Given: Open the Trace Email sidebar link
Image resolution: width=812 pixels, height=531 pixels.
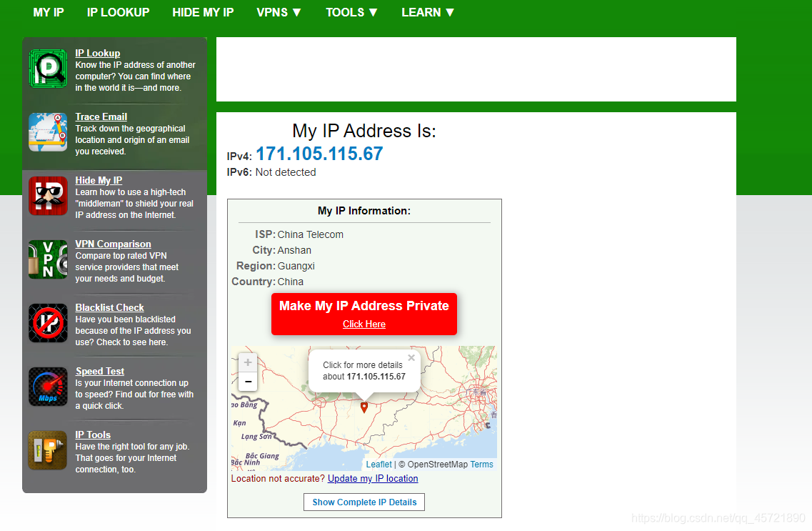Looking at the screenshot, I should [101, 116].
